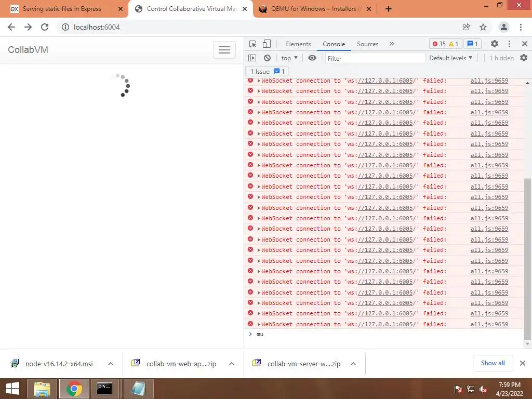532x399 pixels.
Task: Expand the last WebSocket error entry
Action: tap(259, 324)
